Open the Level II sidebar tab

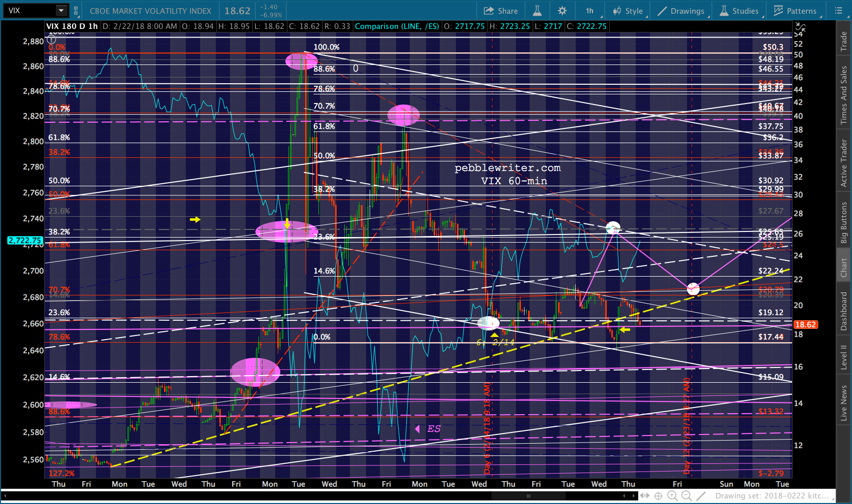pyautogui.click(x=844, y=357)
